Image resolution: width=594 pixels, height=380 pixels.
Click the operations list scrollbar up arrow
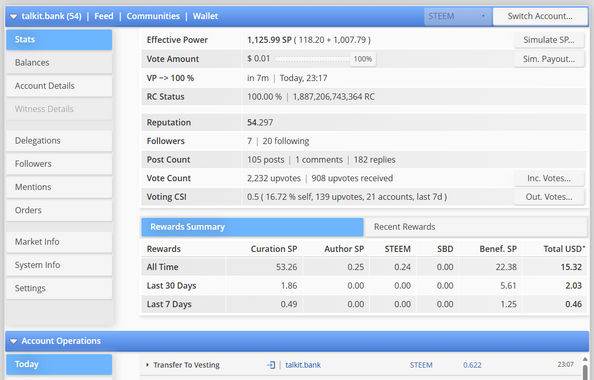(x=585, y=359)
